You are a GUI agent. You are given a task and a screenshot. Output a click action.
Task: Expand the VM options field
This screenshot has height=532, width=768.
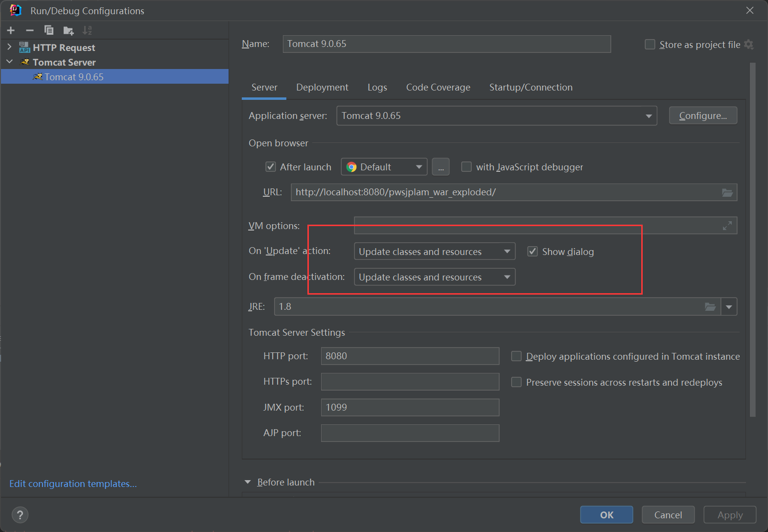[727, 226]
